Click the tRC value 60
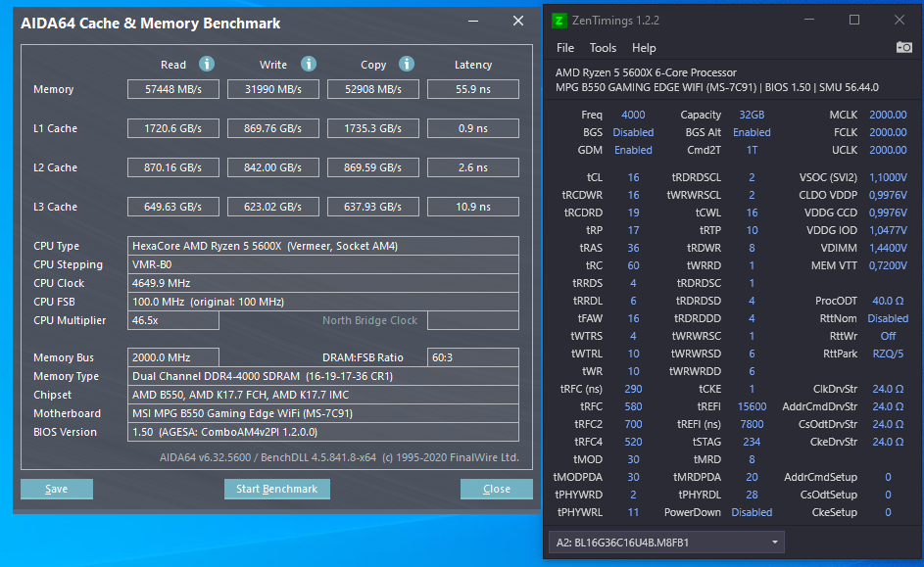The width and height of the screenshot is (924, 567). pos(633,265)
